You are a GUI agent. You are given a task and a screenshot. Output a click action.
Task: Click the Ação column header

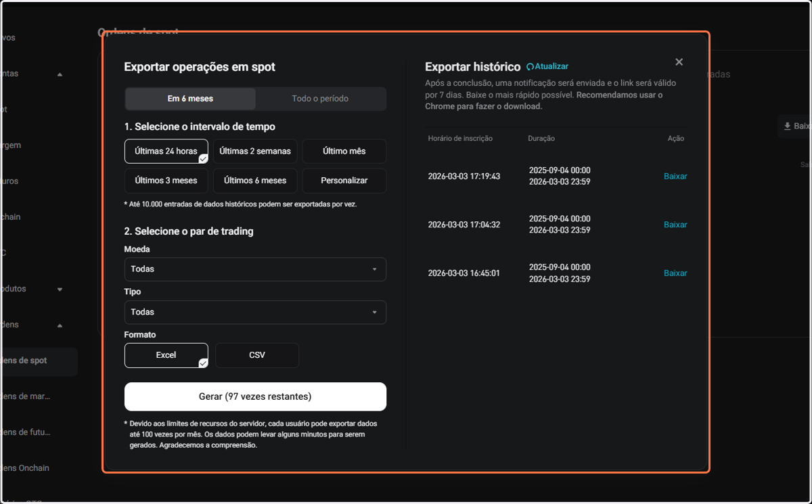coord(676,139)
